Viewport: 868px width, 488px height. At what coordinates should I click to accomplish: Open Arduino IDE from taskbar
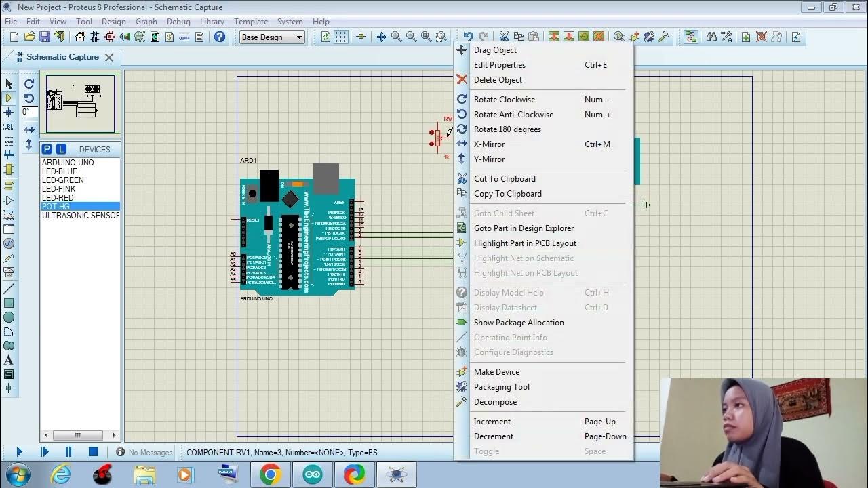coord(312,474)
